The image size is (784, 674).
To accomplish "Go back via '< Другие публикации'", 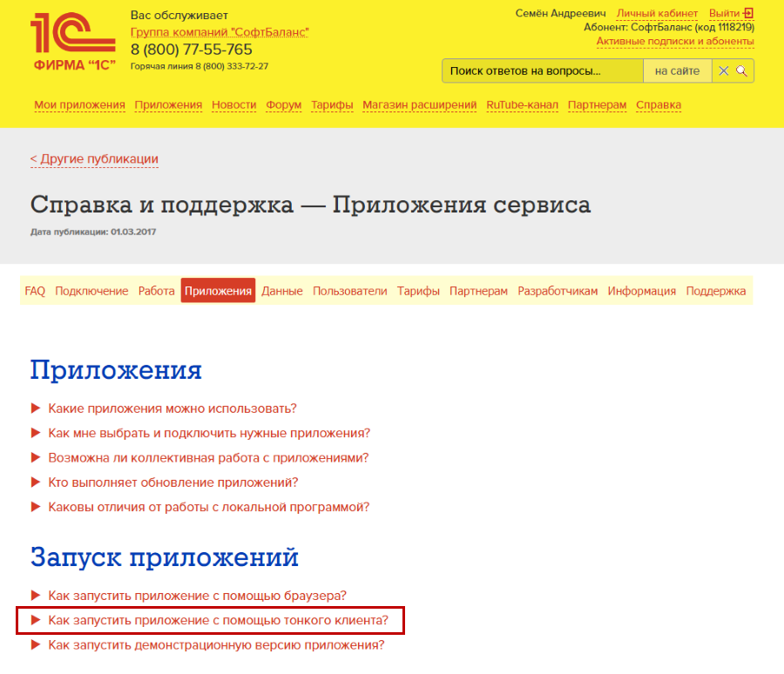I will click(x=94, y=159).
